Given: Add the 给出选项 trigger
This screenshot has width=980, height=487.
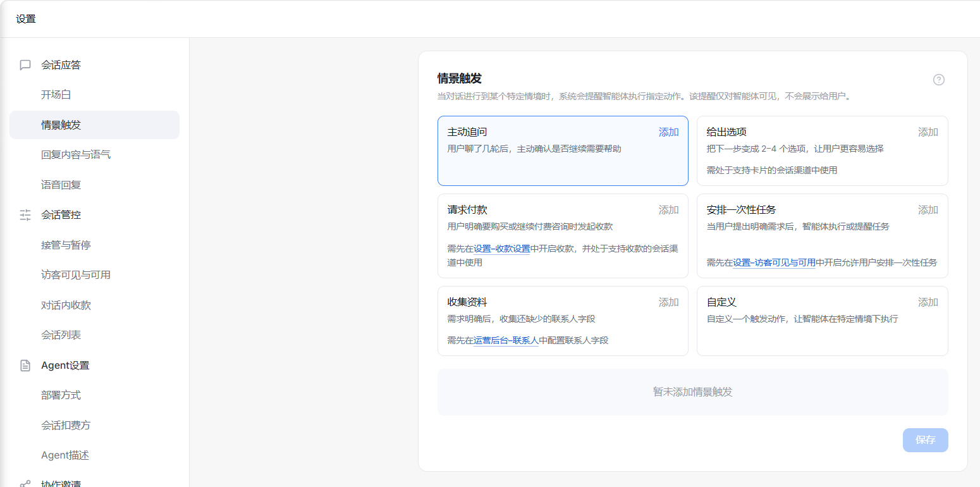Looking at the screenshot, I should 928,132.
